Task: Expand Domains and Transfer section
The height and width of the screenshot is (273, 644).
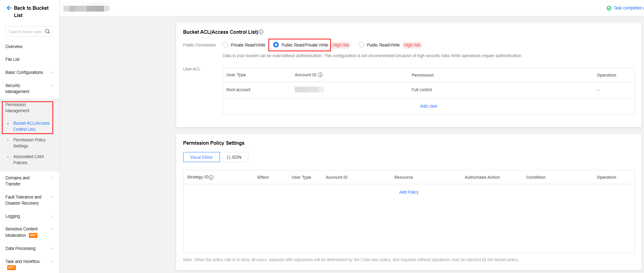Action: (x=29, y=181)
